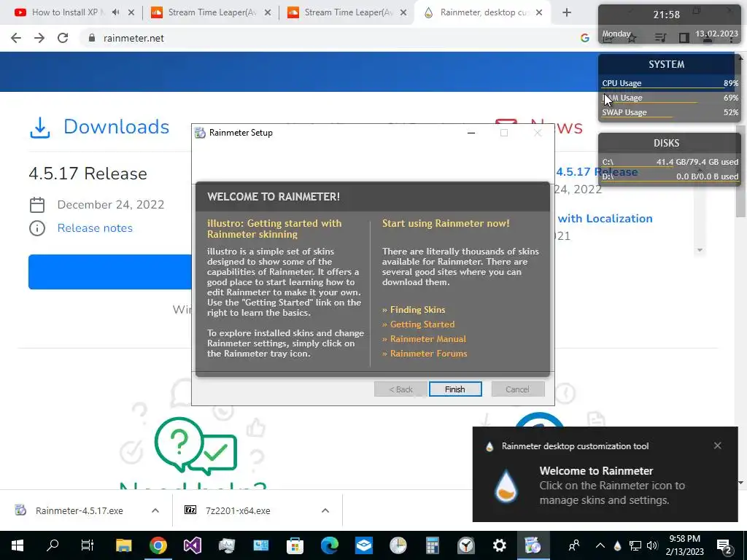Show hidden tray icons

click(x=600, y=545)
